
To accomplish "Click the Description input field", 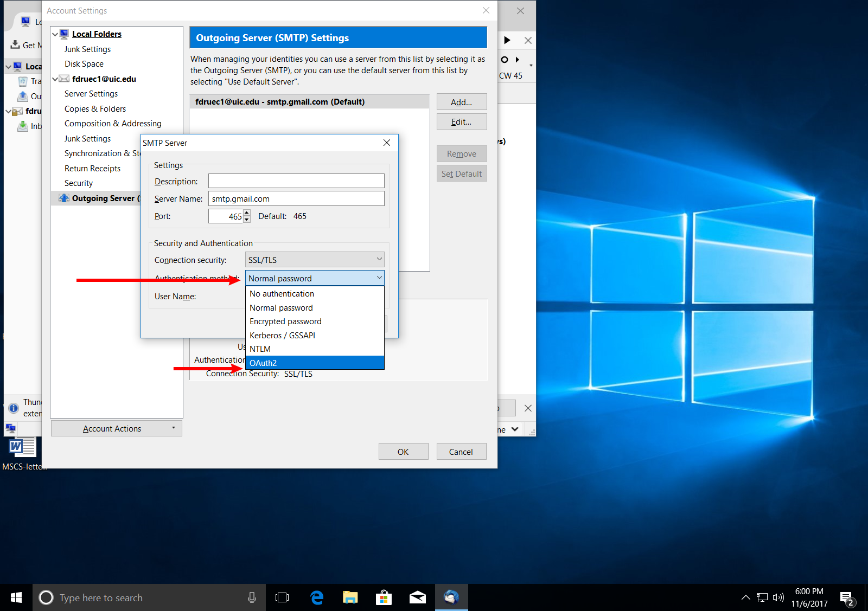I will [x=296, y=181].
